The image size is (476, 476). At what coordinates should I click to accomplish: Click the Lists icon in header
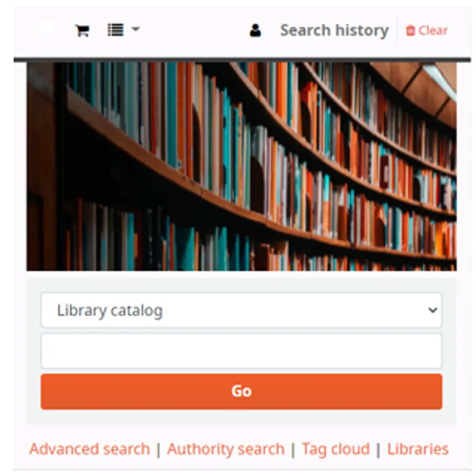tap(115, 30)
